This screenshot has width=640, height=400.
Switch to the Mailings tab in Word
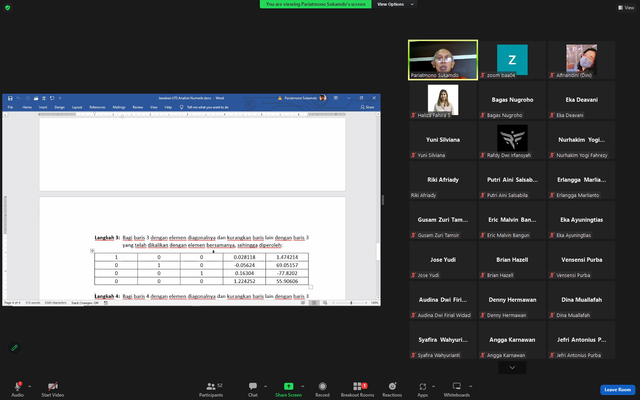coord(119,107)
